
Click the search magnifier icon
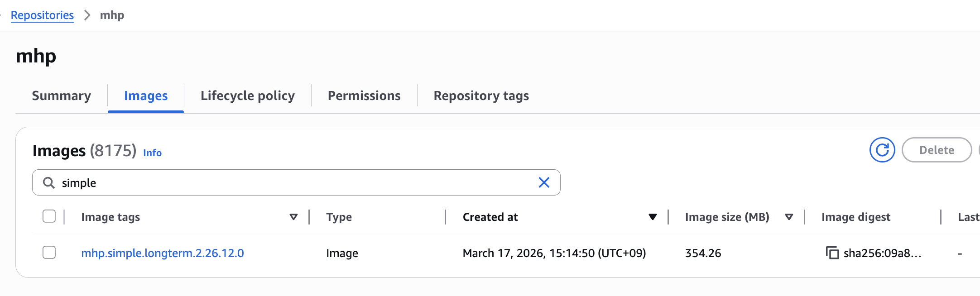coord(48,183)
